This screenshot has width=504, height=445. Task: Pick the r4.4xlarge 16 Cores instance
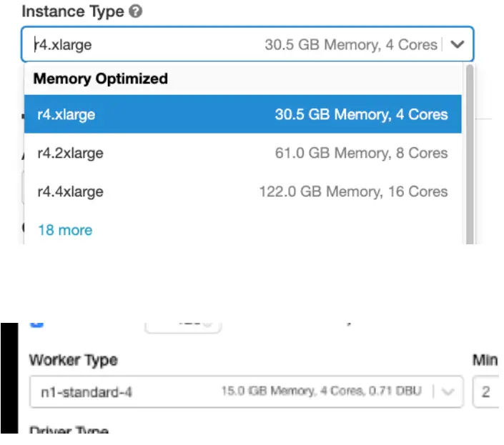click(242, 191)
